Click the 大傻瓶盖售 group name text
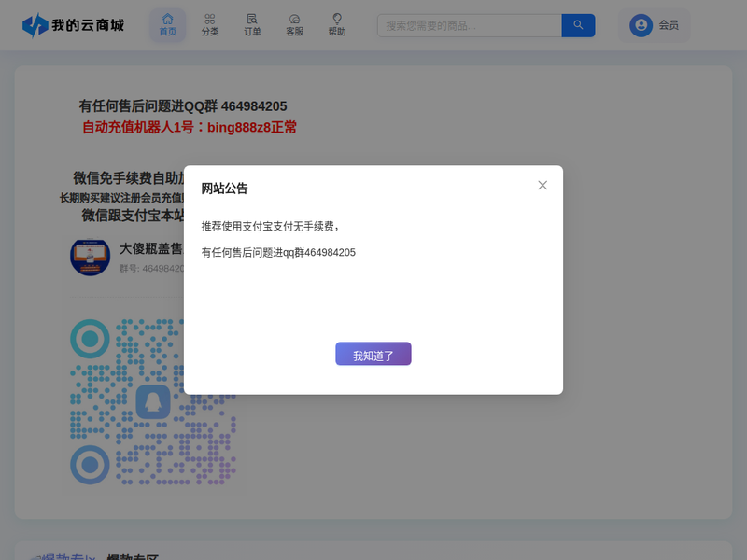Image resolution: width=747 pixels, height=560 pixels. (151, 248)
